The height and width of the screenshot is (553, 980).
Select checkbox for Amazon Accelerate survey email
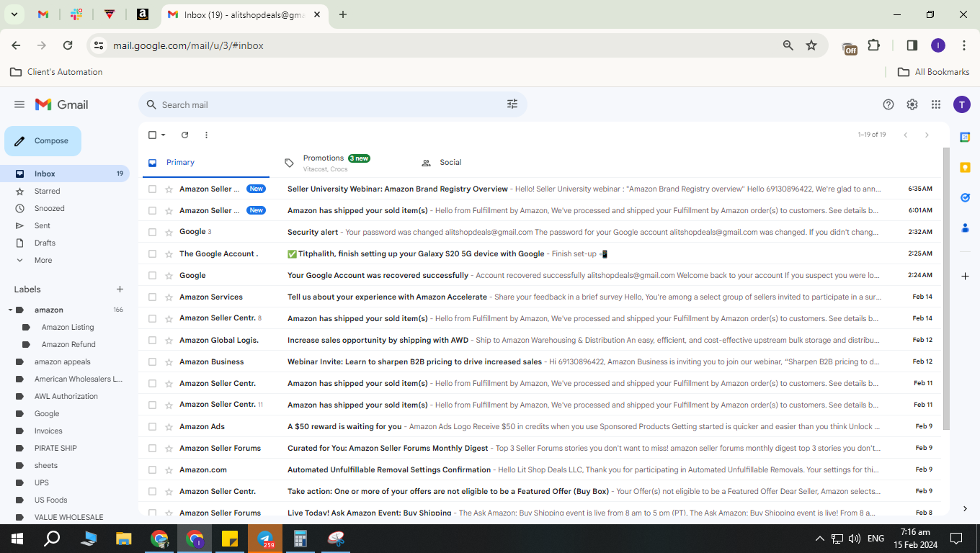coord(152,297)
